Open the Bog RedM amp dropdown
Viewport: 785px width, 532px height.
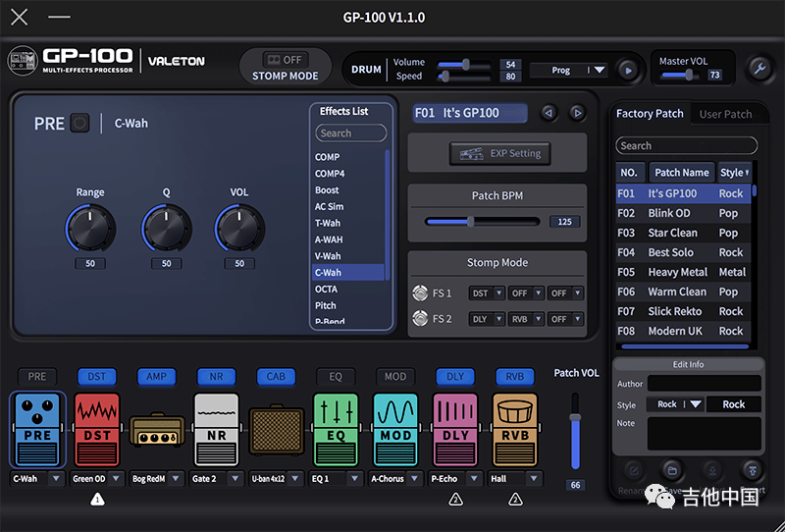click(x=157, y=479)
